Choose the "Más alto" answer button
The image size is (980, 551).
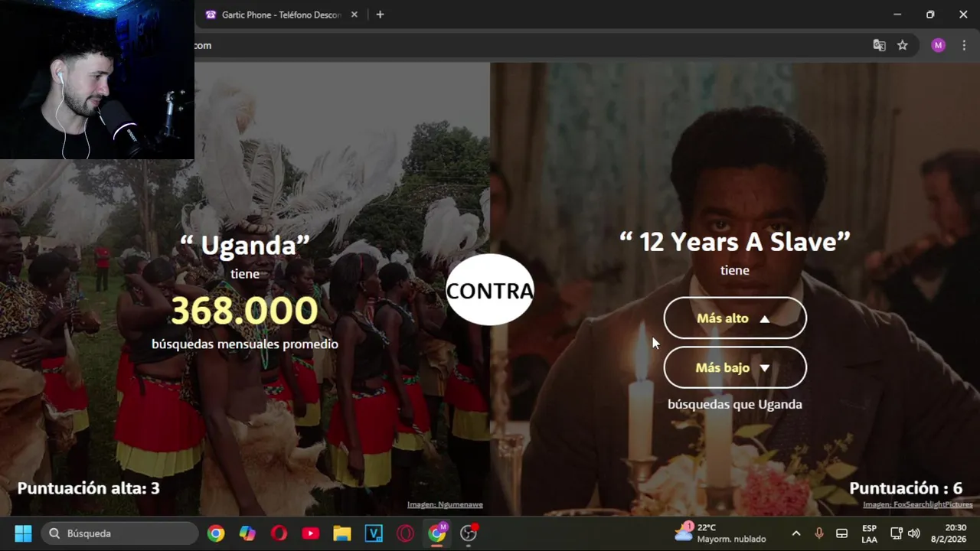tap(735, 318)
